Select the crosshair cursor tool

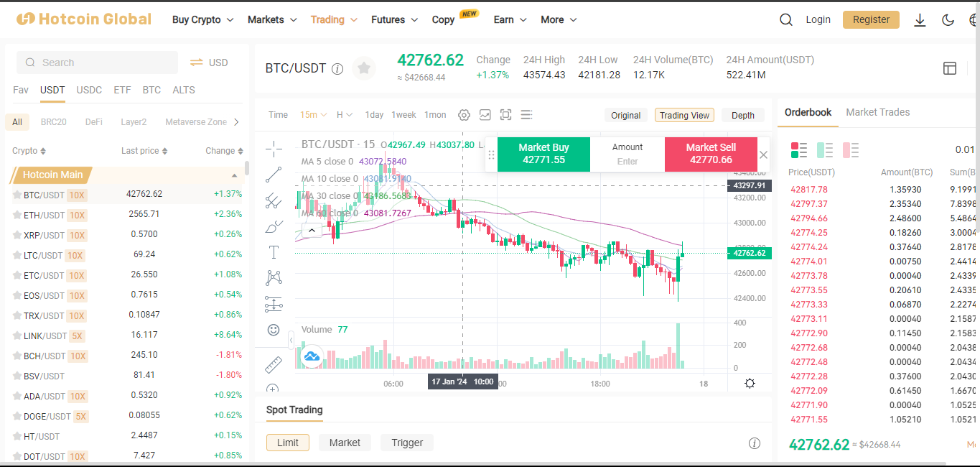pos(274,149)
